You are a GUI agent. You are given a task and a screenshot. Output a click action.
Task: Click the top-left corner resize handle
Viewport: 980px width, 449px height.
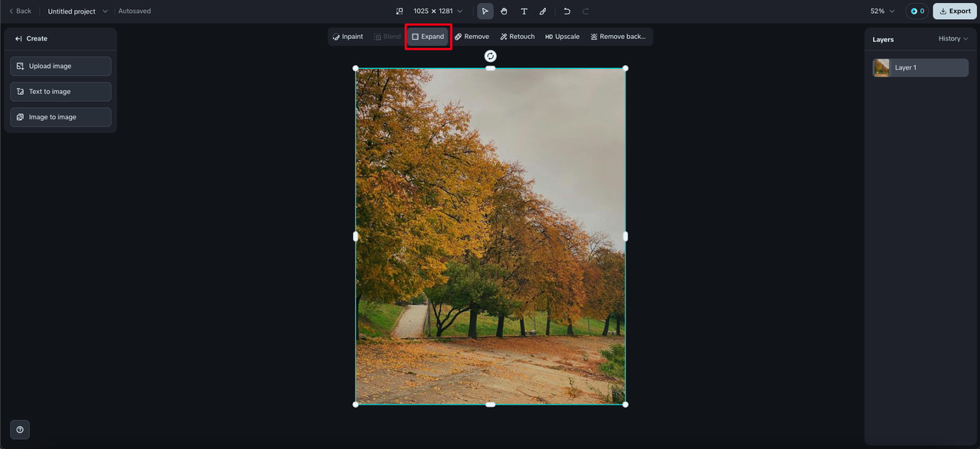(x=356, y=68)
